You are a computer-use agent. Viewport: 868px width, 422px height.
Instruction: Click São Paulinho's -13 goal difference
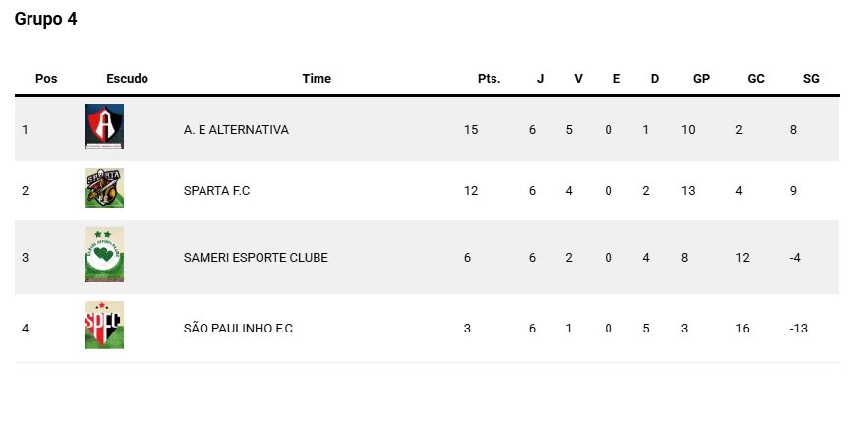[x=798, y=329]
